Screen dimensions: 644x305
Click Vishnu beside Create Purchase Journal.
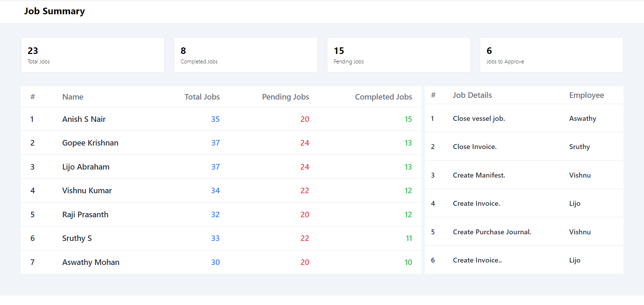580,232
